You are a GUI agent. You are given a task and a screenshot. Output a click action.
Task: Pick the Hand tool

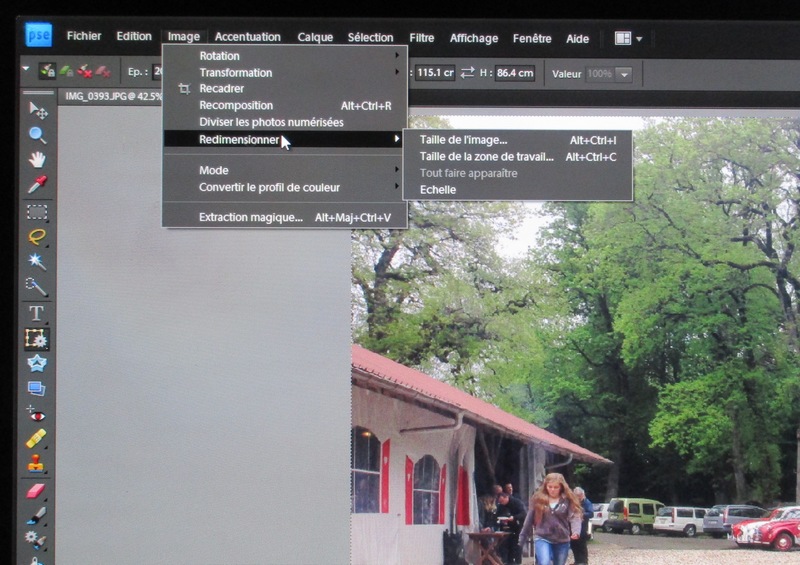coord(37,159)
